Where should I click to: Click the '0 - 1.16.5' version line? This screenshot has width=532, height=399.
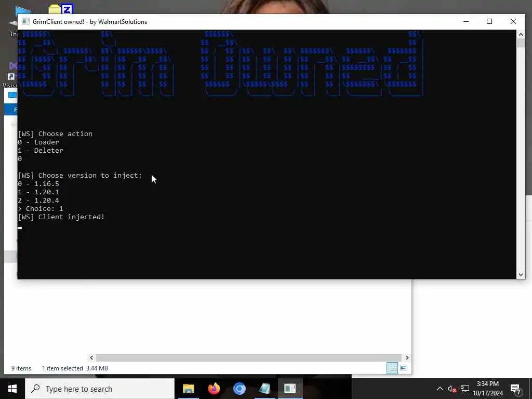point(38,183)
